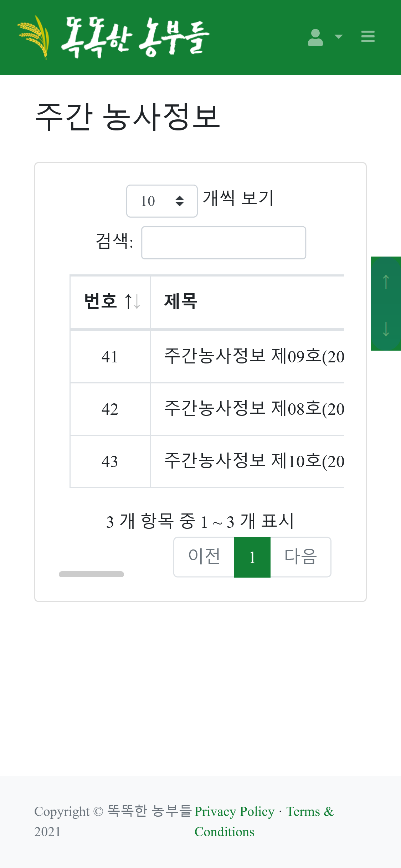The image size is (401, 868).
Task: Open 주간농사정보 제09호 article
Action: tap(254, 356)
